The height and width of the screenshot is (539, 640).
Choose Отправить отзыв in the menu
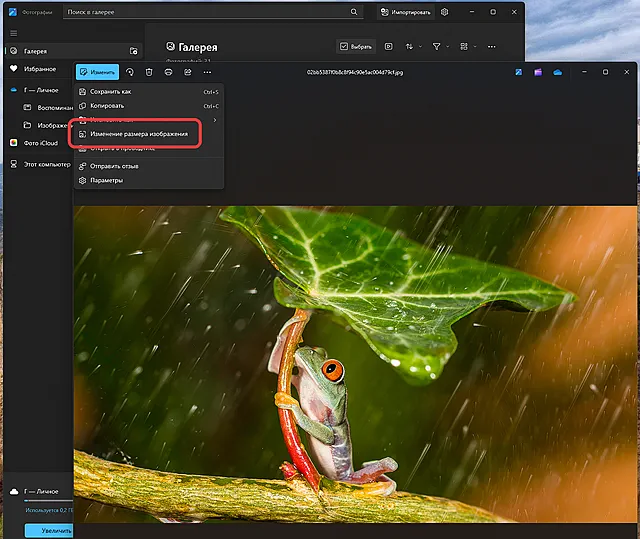(x=149, y=166)
